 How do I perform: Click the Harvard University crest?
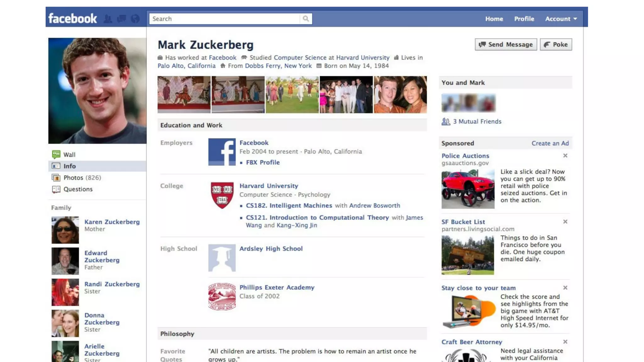pyautogui.click(x=222, y=195)
